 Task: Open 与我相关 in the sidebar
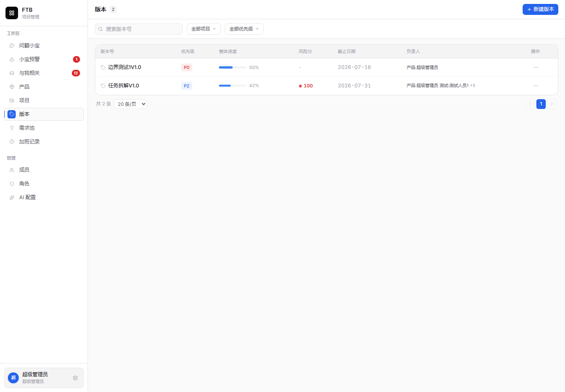[x=44, y=73]
